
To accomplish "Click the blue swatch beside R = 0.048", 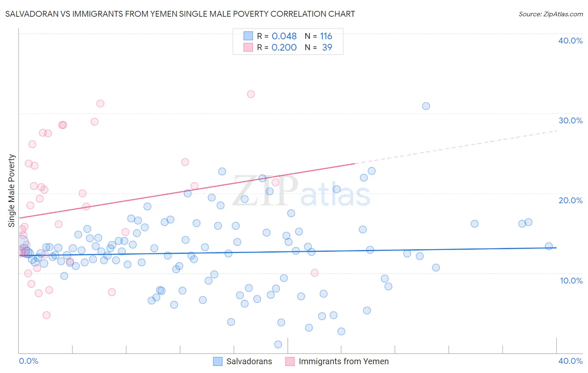I will pyautogui.click(x=248, y=36).
